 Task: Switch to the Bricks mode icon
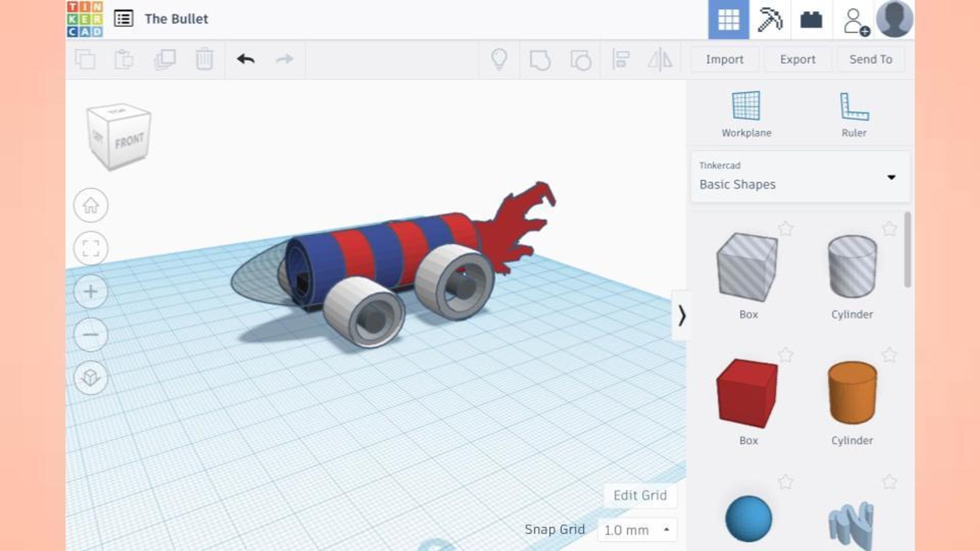pos(811,20)
